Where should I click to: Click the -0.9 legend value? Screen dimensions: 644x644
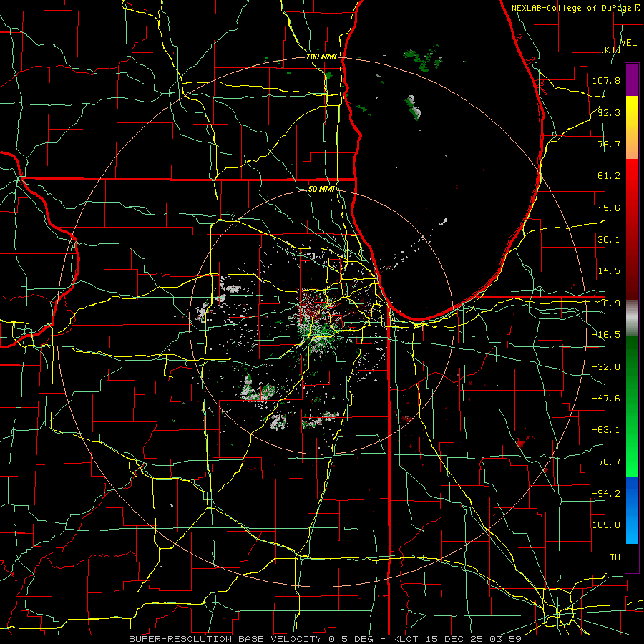coord(609,303)
